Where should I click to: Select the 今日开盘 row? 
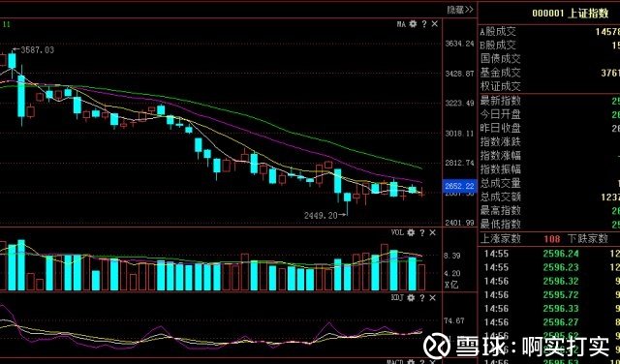[549, 114]
